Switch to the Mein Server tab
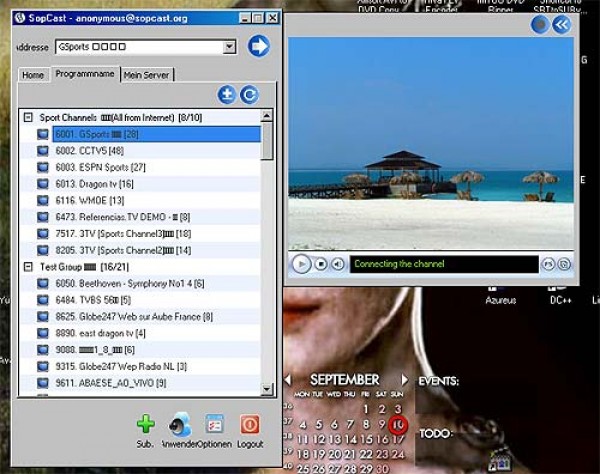This screenshot has height=474, width=600. [x=147, y=75]
